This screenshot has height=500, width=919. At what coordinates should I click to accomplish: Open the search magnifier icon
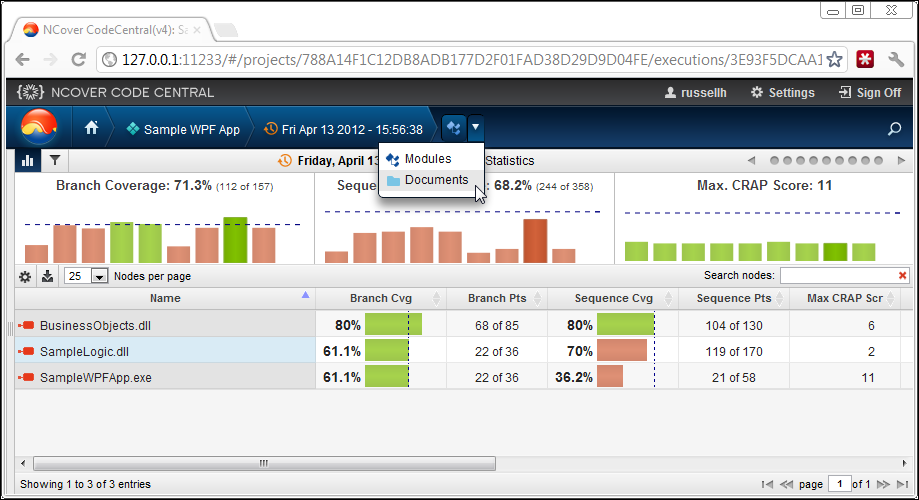[894, 128]
